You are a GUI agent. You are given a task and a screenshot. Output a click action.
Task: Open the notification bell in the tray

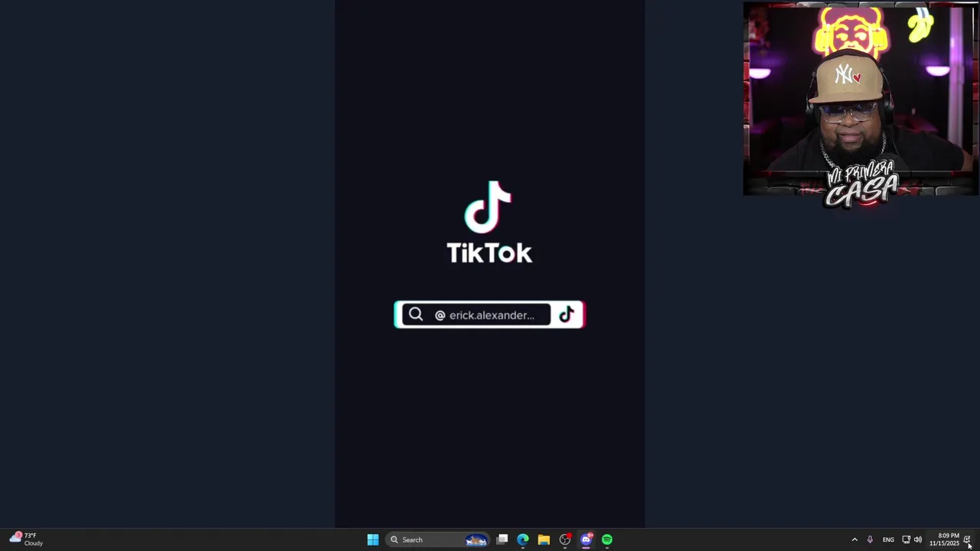click(968, 540)
